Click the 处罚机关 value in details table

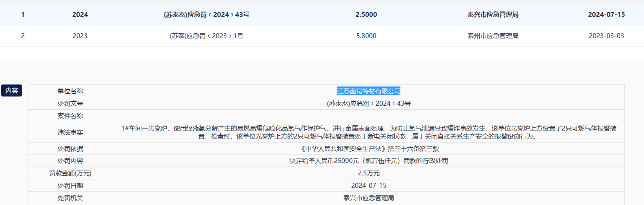(x=368, y=198)
